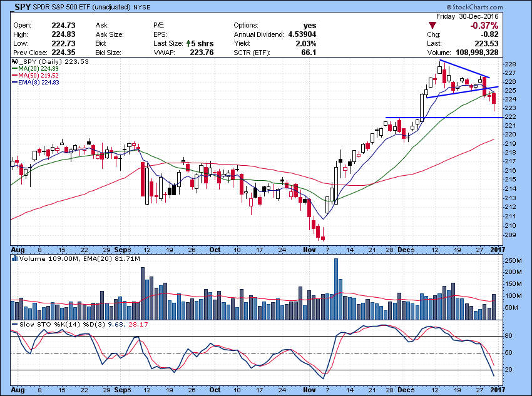Click the 222 label on the price axis

pyautogui.click(x=511, y=117)
